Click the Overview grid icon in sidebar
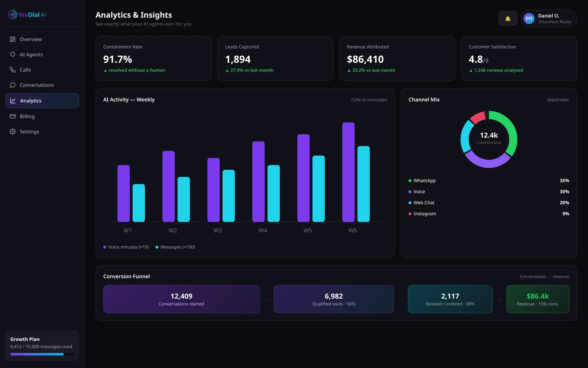The height and width of the screenshot is (368, 588). pos(12,39)
